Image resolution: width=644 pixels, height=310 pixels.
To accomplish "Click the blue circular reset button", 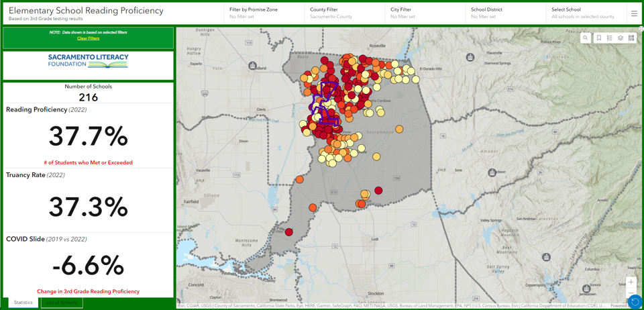I will [x=635, y=301].
